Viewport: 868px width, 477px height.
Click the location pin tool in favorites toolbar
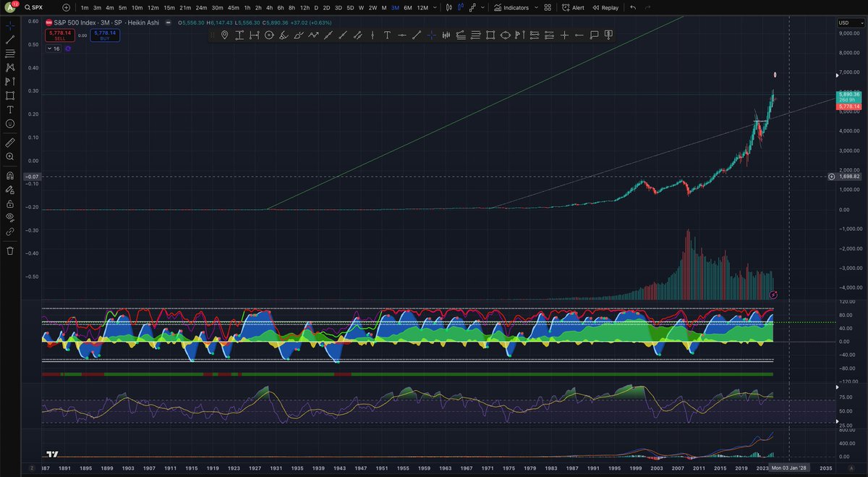point(225,35)
